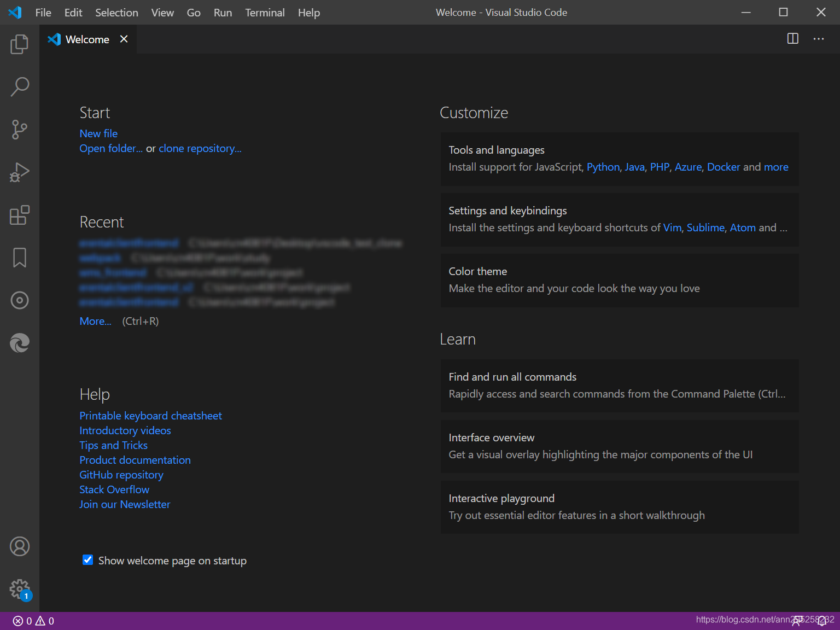Click the warnings count in status bar

tap(45, 621)
